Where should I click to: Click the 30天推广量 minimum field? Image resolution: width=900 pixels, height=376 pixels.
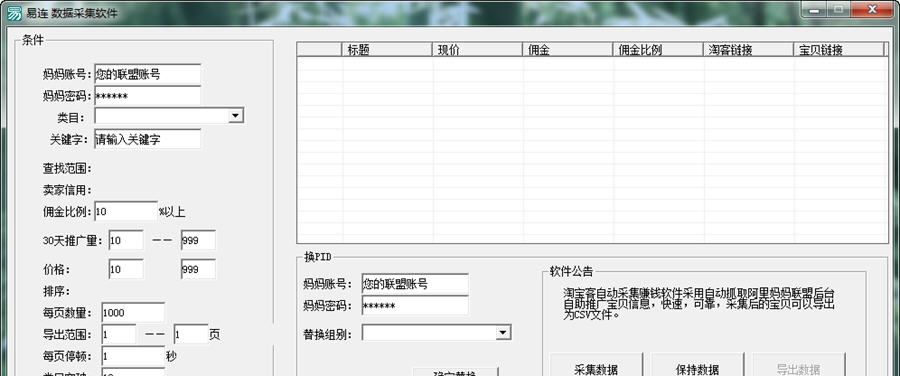point(126,241)
